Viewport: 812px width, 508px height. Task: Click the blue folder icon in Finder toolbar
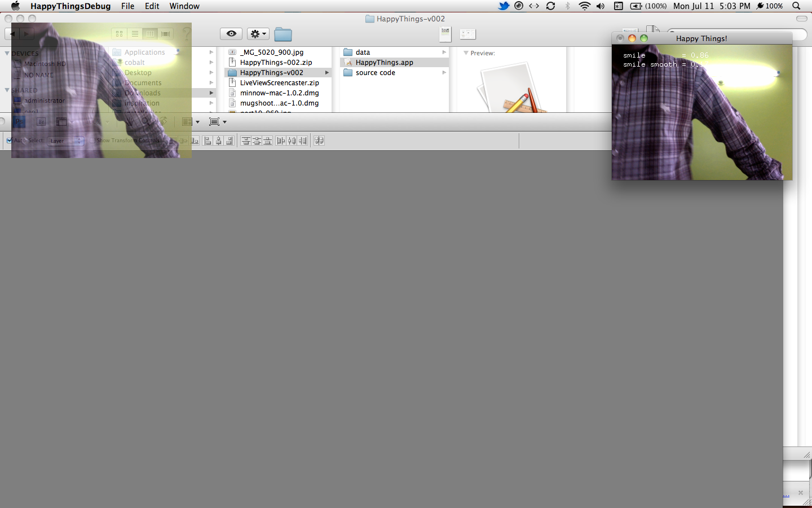pos(283,34)
